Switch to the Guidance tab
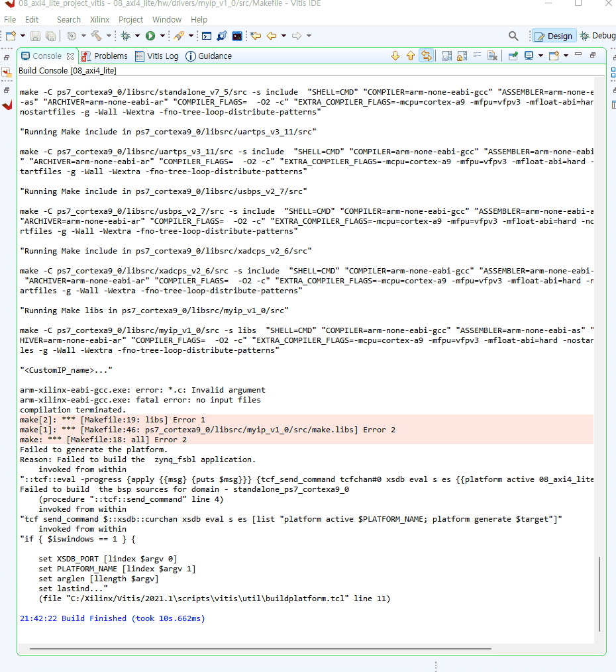The width and height of the screenshot is (616, 672). tap(209, 56)
